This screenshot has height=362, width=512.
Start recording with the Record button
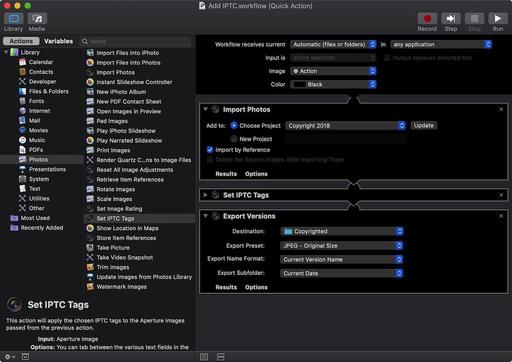pos(427,19)
